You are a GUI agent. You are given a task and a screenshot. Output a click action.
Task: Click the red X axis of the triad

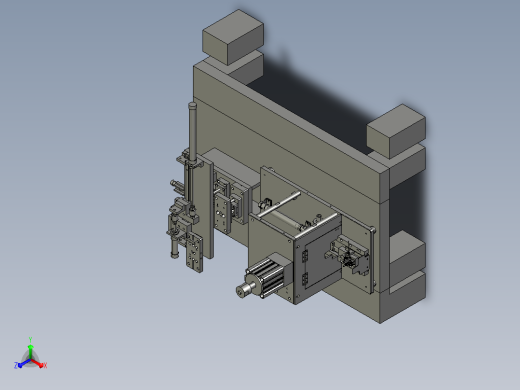pyautogui.click(x=38, y=363)
